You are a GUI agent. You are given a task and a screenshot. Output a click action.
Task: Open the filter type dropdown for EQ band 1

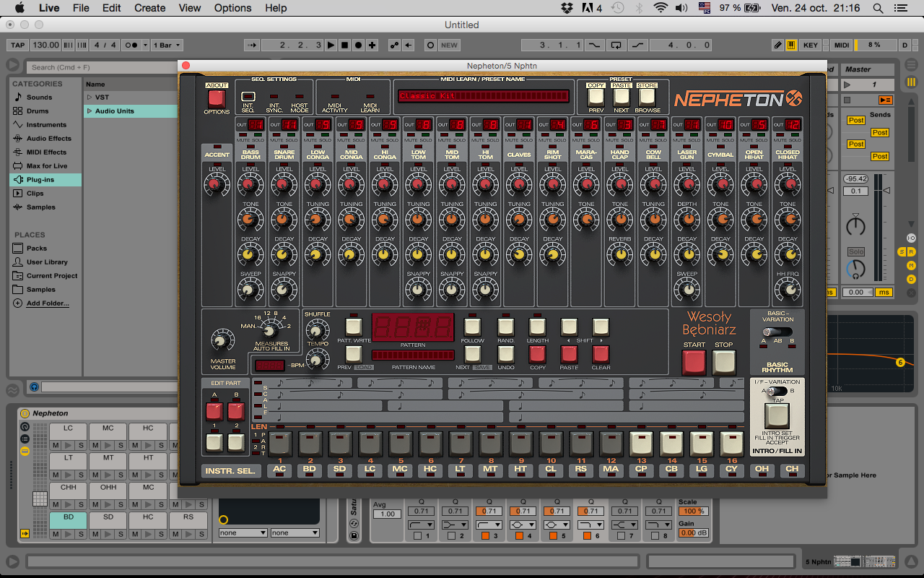420,524
